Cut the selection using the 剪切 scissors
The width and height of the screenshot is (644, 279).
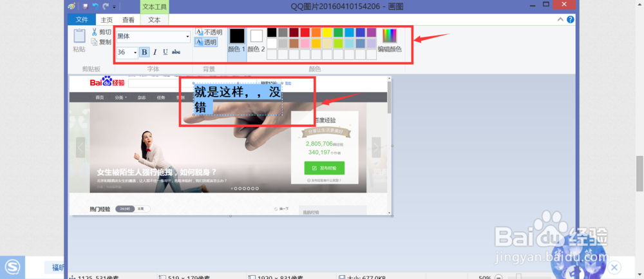click(x=100, y=32)
